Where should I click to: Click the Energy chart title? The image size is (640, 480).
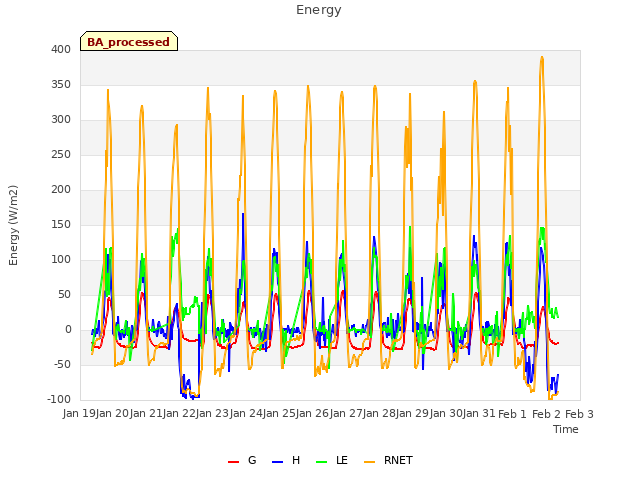[x=319, y=10]
